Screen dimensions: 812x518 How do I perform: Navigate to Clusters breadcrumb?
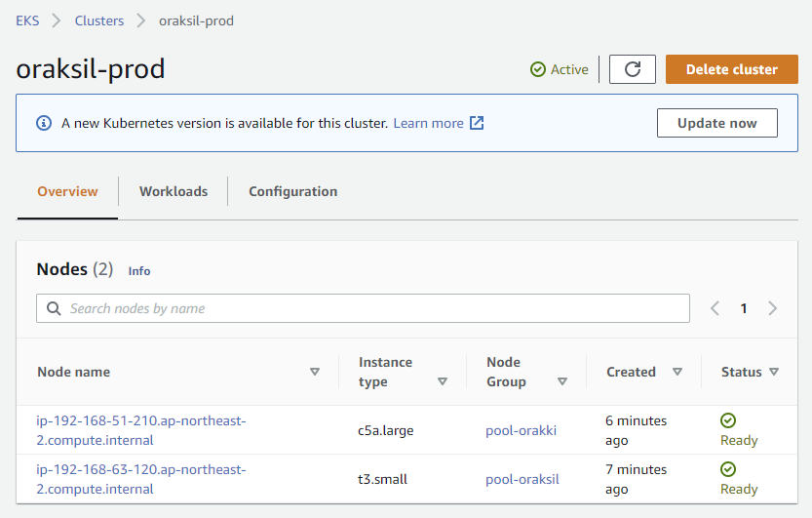pyautogui.click(x=99, y=20)
